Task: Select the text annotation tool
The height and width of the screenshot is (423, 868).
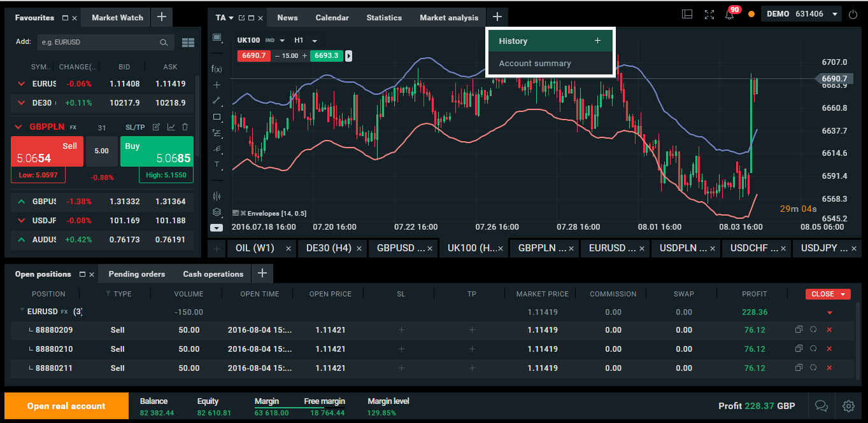Action: [x=217, y=164]
